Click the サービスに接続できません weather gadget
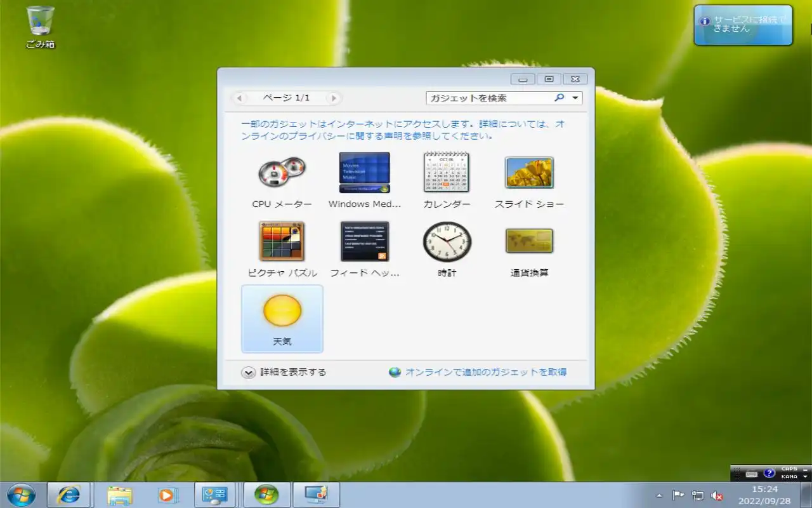The height and width of the screenshot is (508, 812). 743,25
